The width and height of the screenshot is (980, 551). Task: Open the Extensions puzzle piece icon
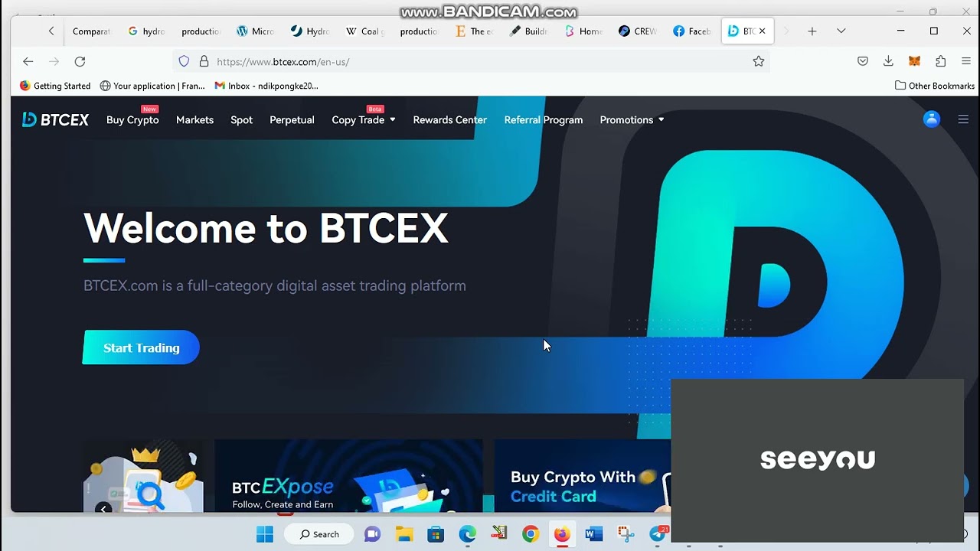(941, 61)
